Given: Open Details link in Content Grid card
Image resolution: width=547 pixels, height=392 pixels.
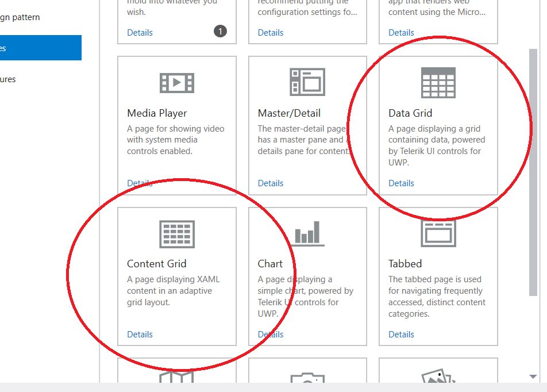Looking at the screenshot, I should tap(140, 335).
